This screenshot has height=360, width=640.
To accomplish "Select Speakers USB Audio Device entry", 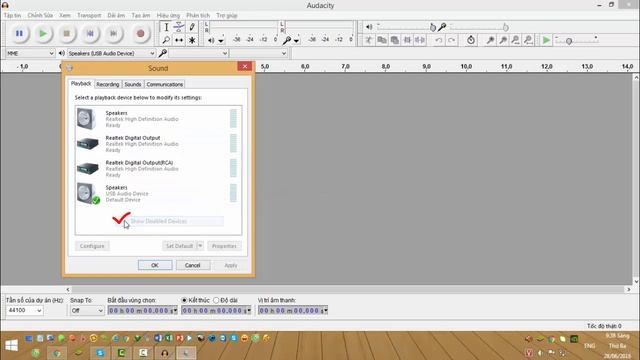I will click(x=158, y=193).
